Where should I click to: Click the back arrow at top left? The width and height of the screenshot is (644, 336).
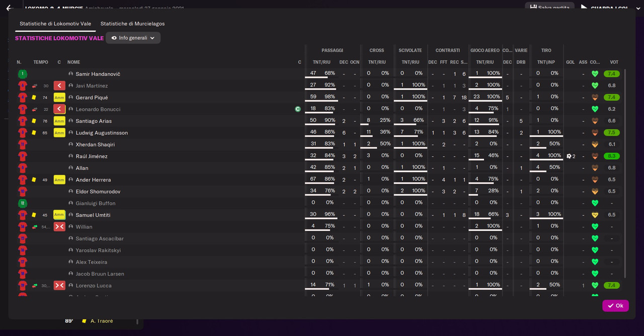9,8
